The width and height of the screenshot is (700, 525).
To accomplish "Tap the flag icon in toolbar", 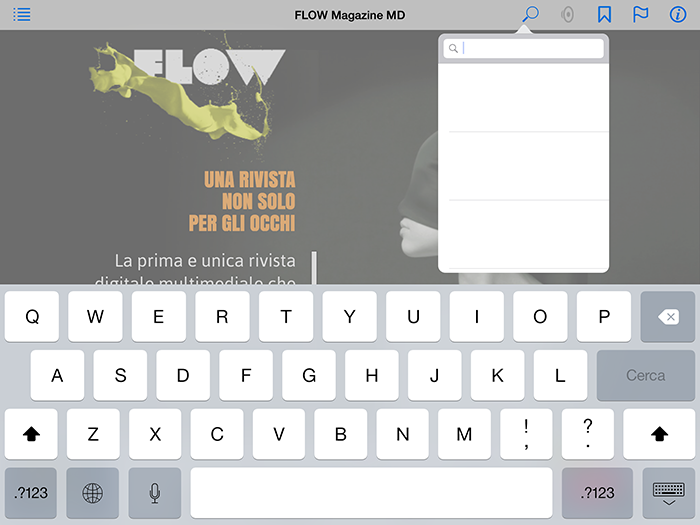I will 641,15.
